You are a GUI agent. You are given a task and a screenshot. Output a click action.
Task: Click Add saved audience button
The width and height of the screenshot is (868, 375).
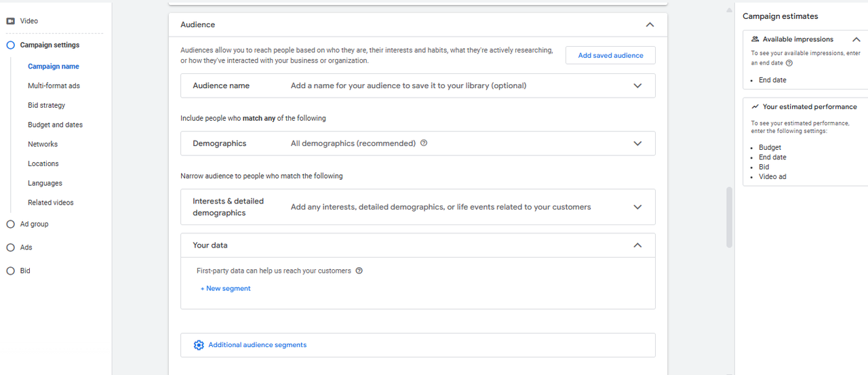pyautogui.click(x=610, y=56)
